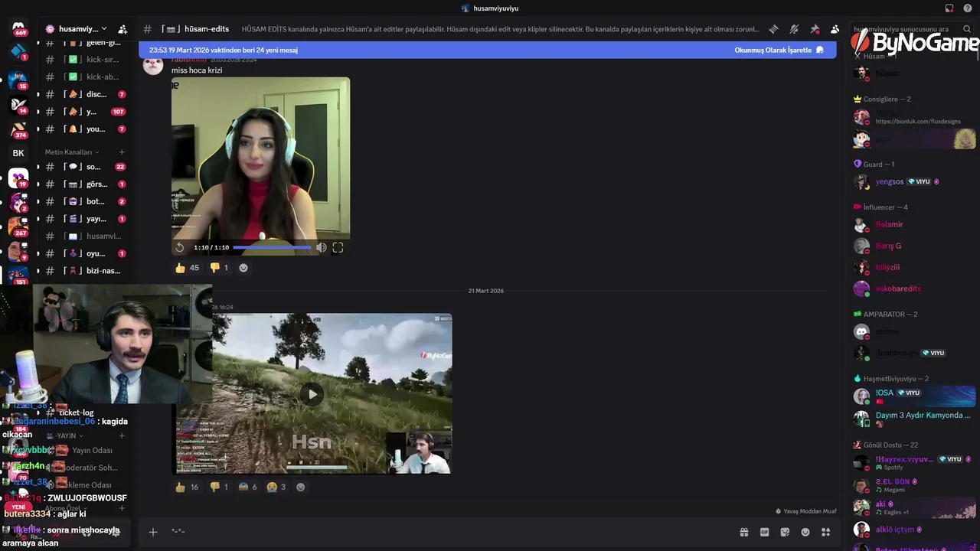Open Balamir member profile
The image size is (980, 551).
(913, 225)
